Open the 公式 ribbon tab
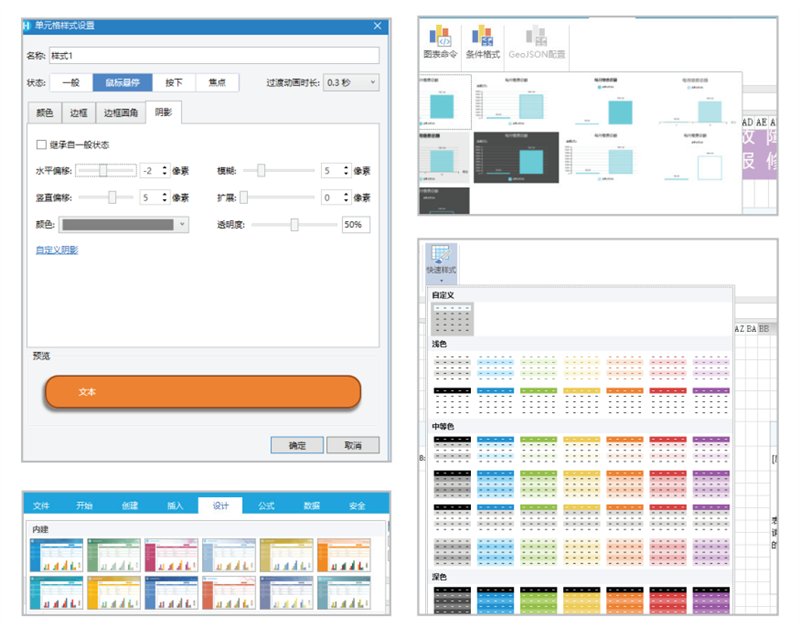 266,506
